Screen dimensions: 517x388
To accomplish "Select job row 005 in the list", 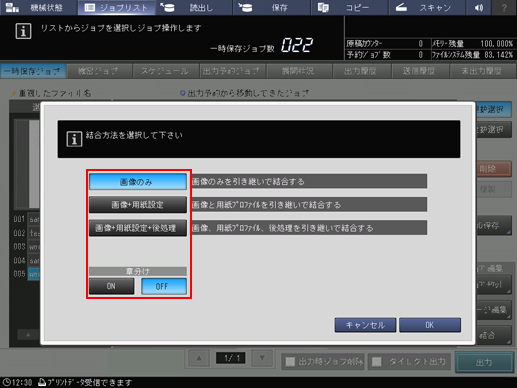I will pyautogui.click(x=27, y=274).
